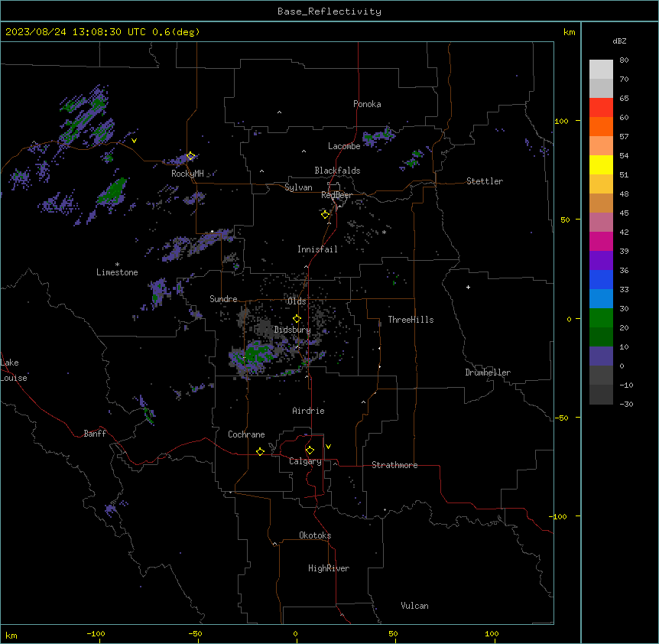The image size is (659, 644).
Task: Click the dBZ legend heading
Action: 619,41
